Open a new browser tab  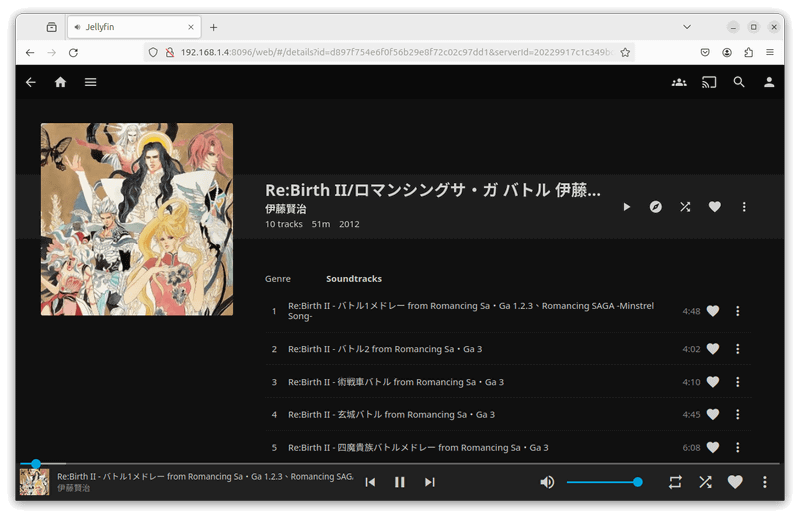(x=213, y=27)
